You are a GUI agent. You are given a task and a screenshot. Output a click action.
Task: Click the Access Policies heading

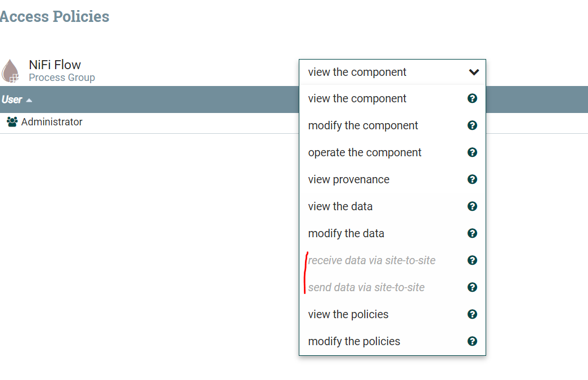[55, 16]
